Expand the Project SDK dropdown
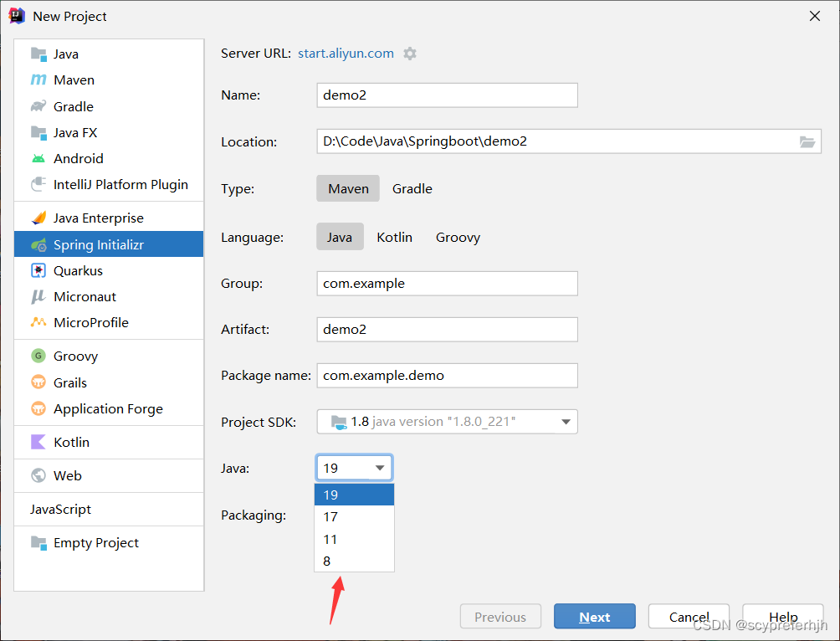Image resolution: width=840 pixels, height=641 pixels. point(566,422)
